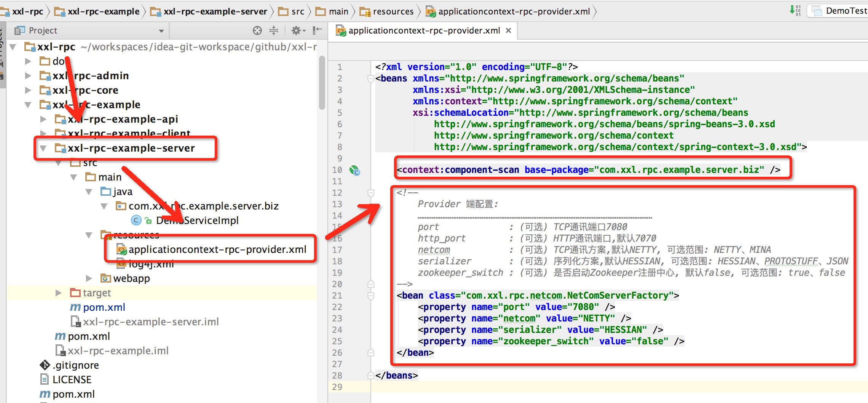
Task: Click line number 29 in the gutter
Action: tap(337, 387)
